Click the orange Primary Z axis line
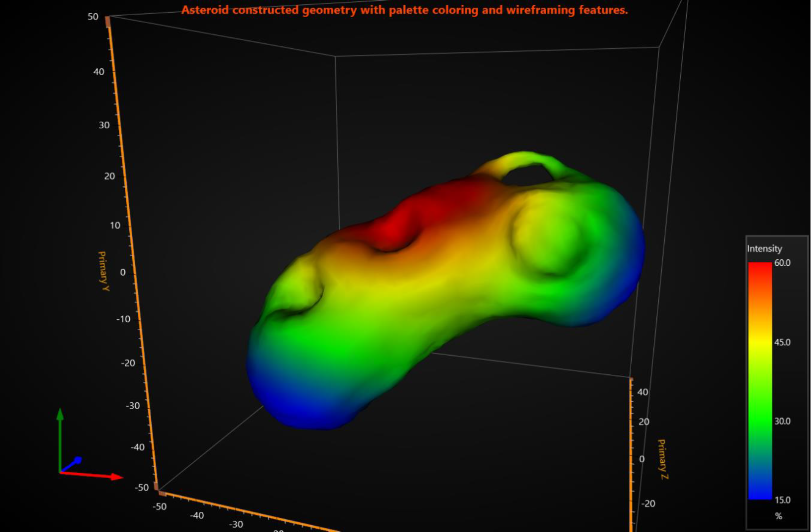The height and width of the screenshot is (532, 811). coord(632,454)
